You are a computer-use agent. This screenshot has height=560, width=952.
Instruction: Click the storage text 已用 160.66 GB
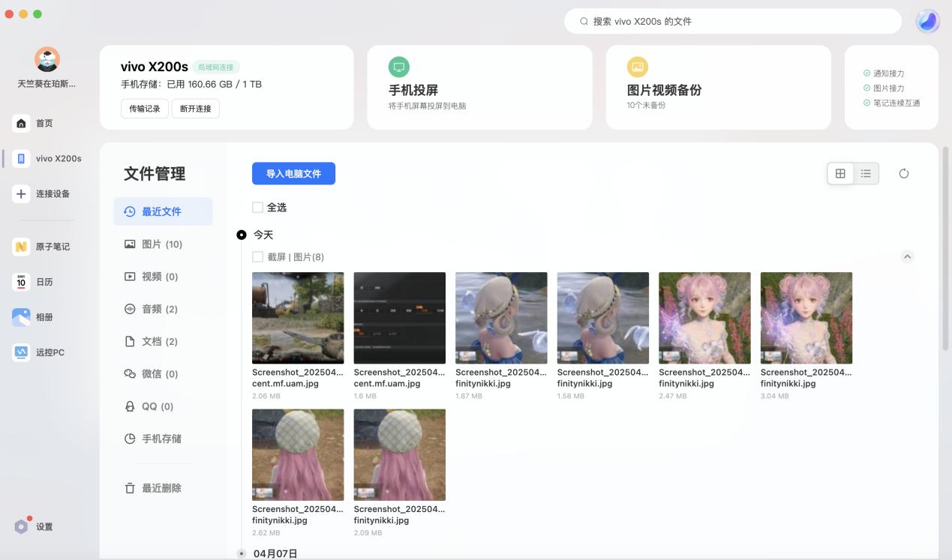click(214, 85)
